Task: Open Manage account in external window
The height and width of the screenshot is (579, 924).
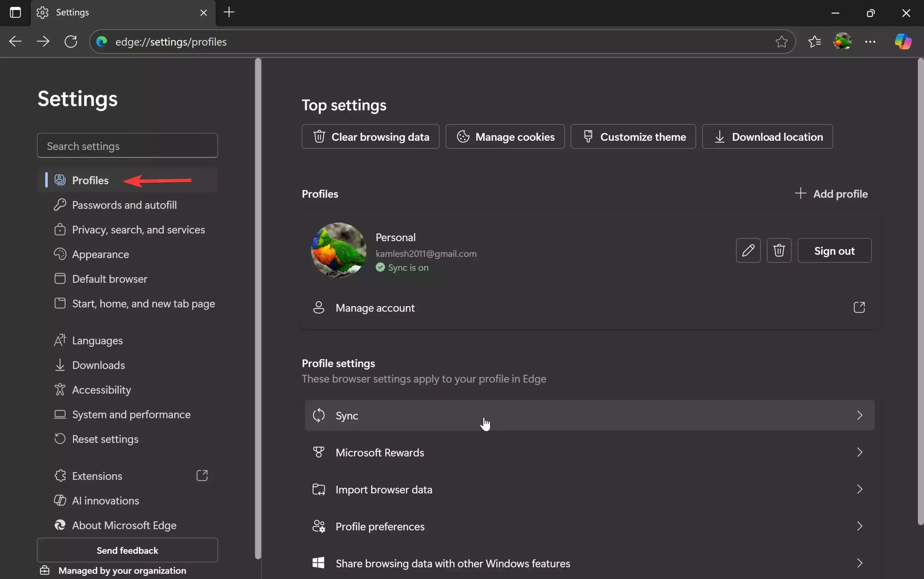Action: 860,307
